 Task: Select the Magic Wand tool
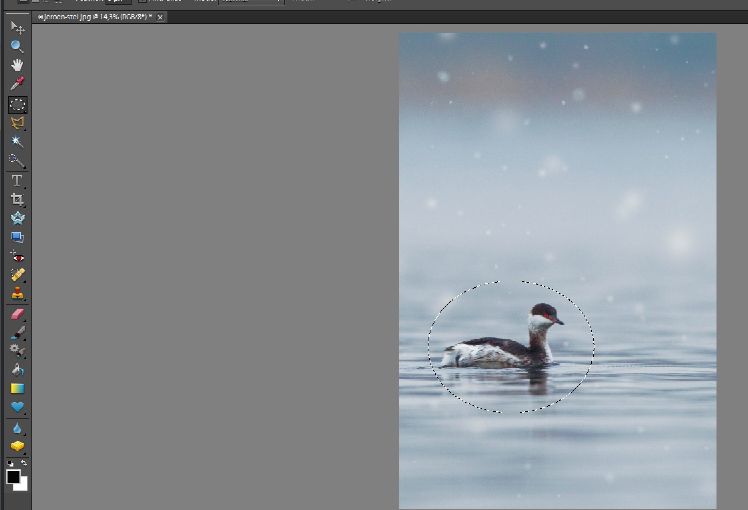click(x=17, y=142)
